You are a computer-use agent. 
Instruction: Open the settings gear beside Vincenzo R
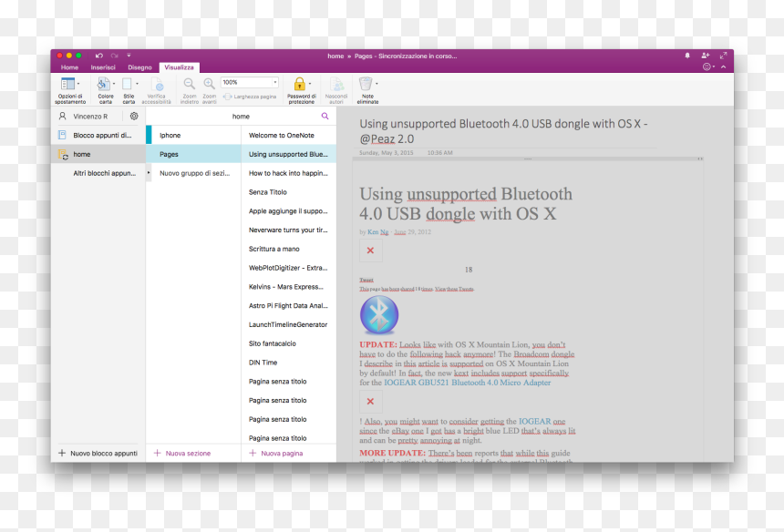click(134, 116)
